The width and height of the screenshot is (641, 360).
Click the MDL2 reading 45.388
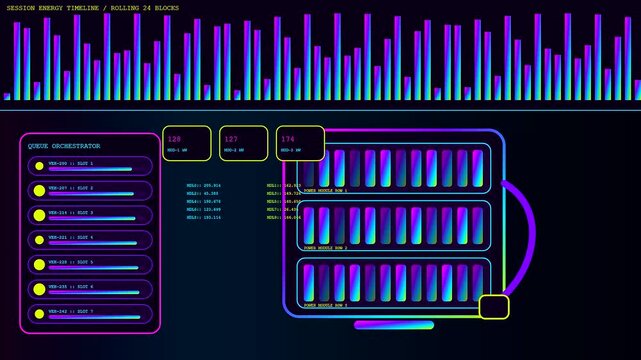(202, 193)
